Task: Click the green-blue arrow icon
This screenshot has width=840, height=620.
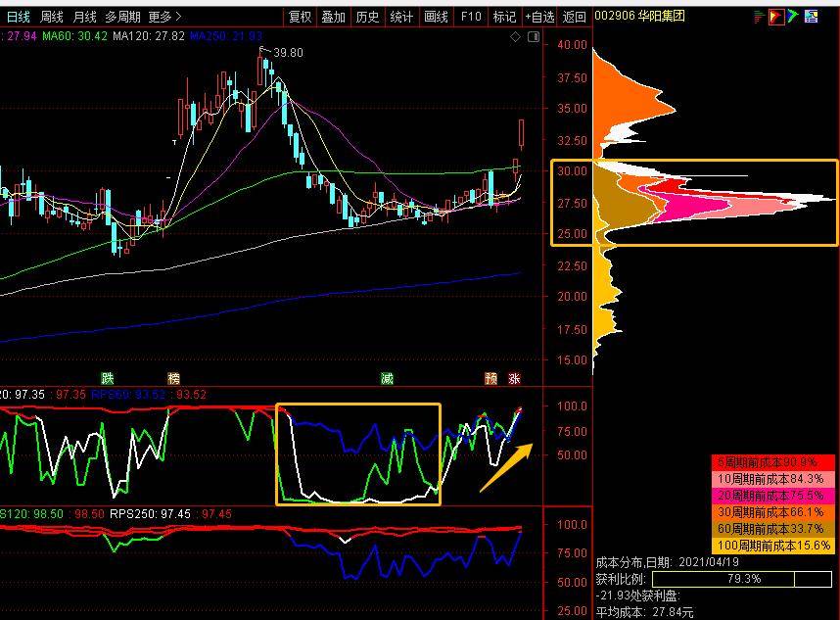Action: pyautogui.click(x=792, y=17)
